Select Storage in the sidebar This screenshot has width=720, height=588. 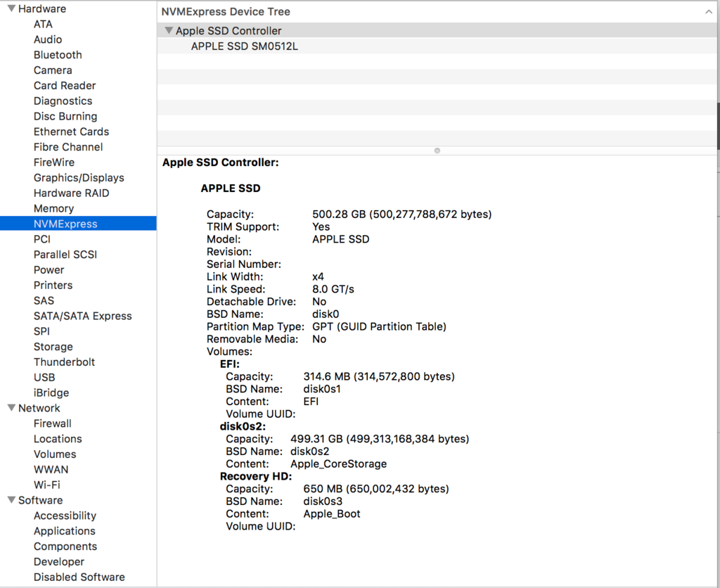pyautogui.click(x=53, y=347)
